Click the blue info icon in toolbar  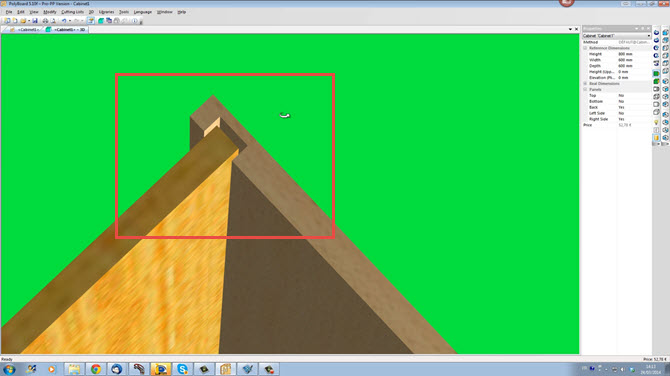coord(135,21)
